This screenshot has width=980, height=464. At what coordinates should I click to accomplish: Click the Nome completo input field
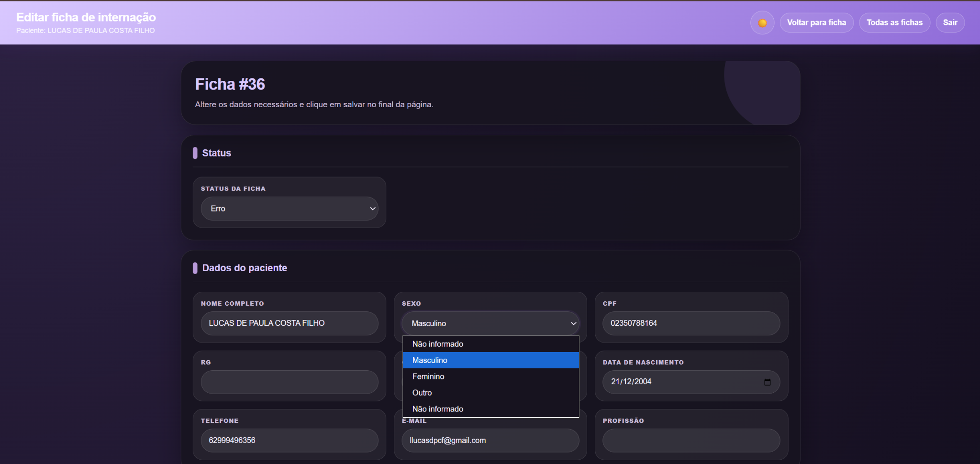pyautogui.click(x=290, y=323)
